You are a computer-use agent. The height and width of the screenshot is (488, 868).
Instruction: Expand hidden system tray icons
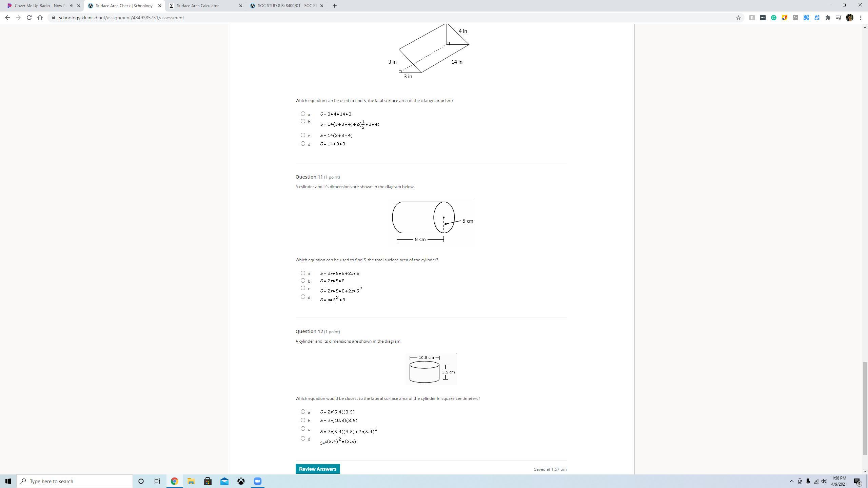point(791,481)
